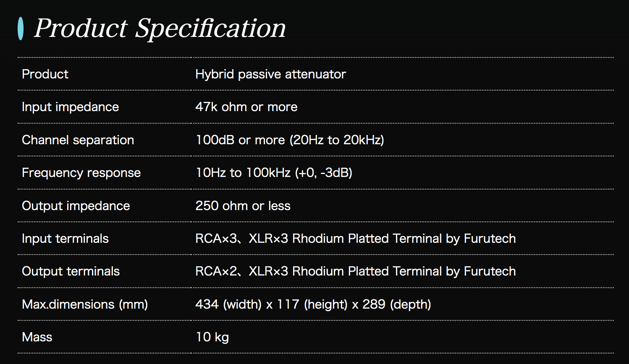Click the Output terminals label

pos(71,271)
